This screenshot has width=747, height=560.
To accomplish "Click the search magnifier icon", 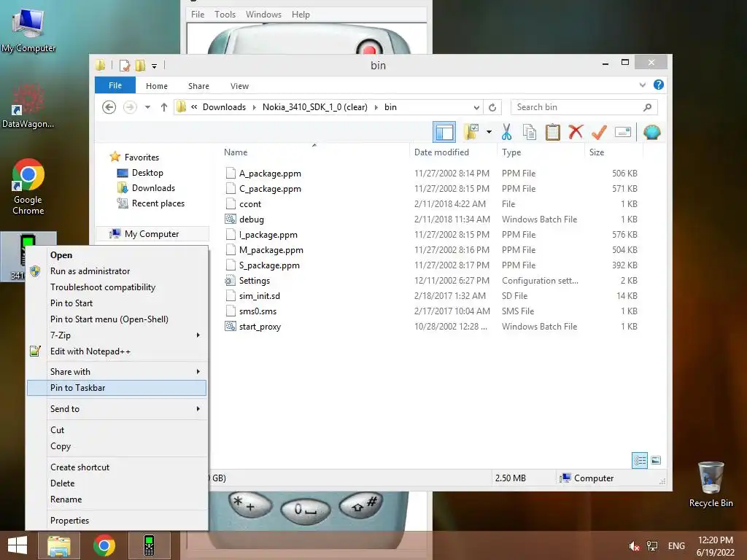I will (x=647, y=107).
